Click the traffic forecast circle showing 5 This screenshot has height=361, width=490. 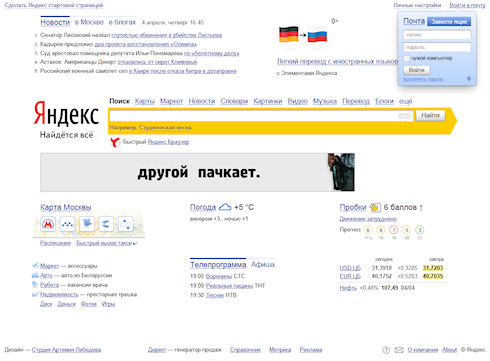pos(407,230)
